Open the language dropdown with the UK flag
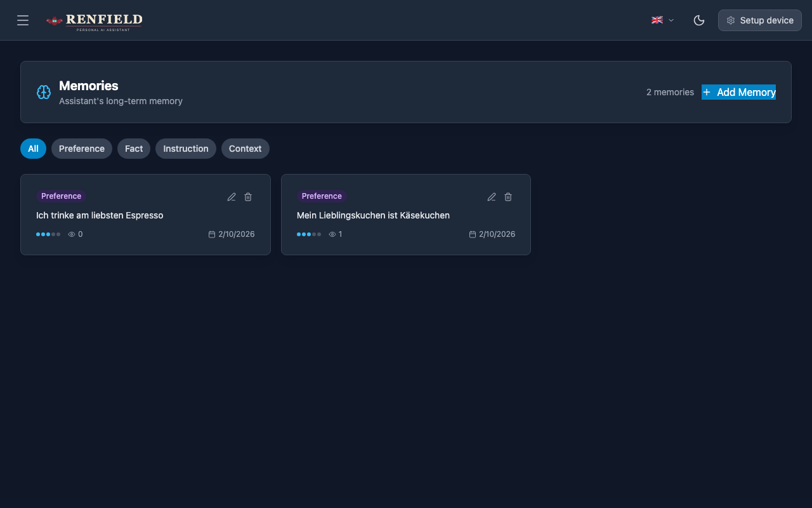The height and width of the screenshot is (508, 812). (x=657, y=20)
